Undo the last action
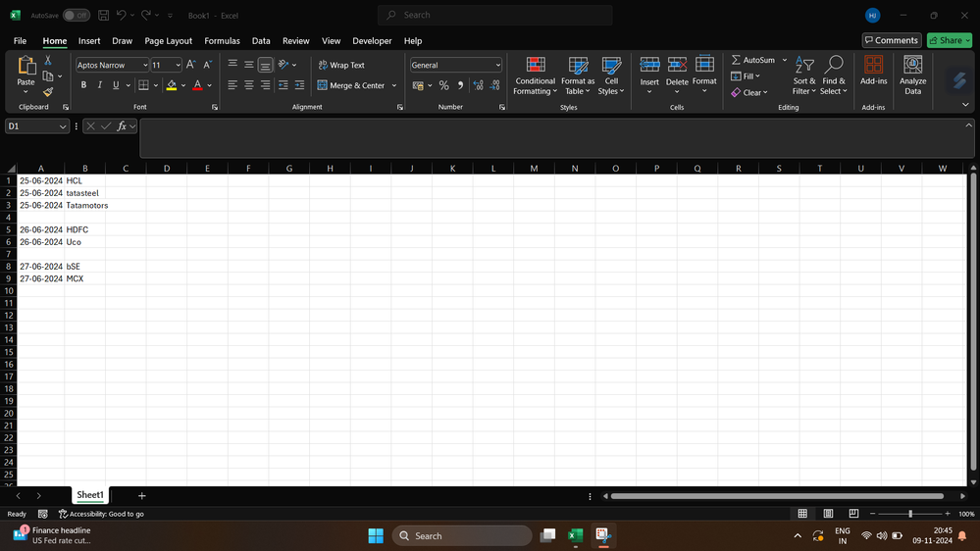Viewport: 980px width, 551px height. [122, 15]
